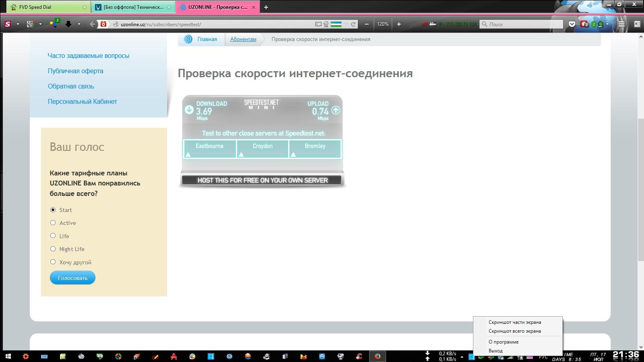This screenshot has width=644, height=362.
Task: Click the red puzzle extension icon
Action: [584, 24]
